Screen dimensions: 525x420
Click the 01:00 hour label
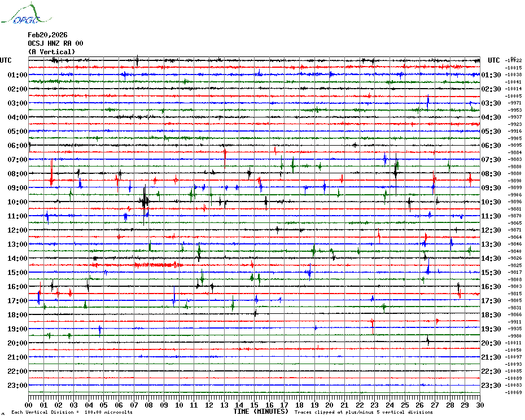point(17,75)
